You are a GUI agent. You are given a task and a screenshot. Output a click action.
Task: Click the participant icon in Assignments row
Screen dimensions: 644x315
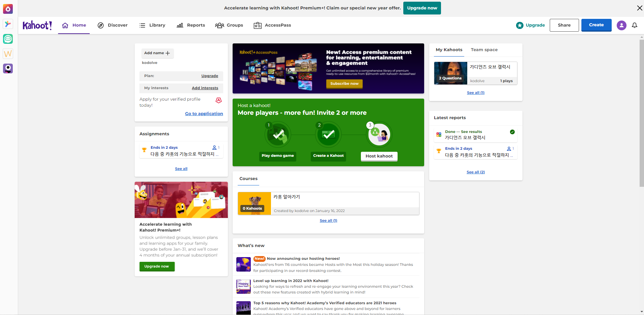pos(214,148)
